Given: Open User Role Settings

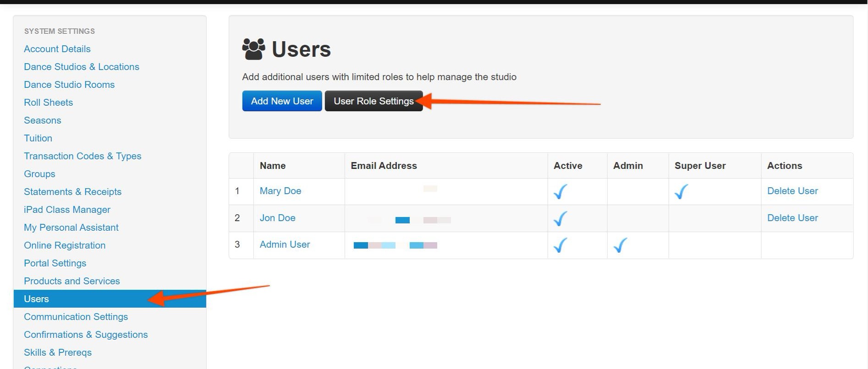Looking at the screenshot, I should tap(374, 101).
